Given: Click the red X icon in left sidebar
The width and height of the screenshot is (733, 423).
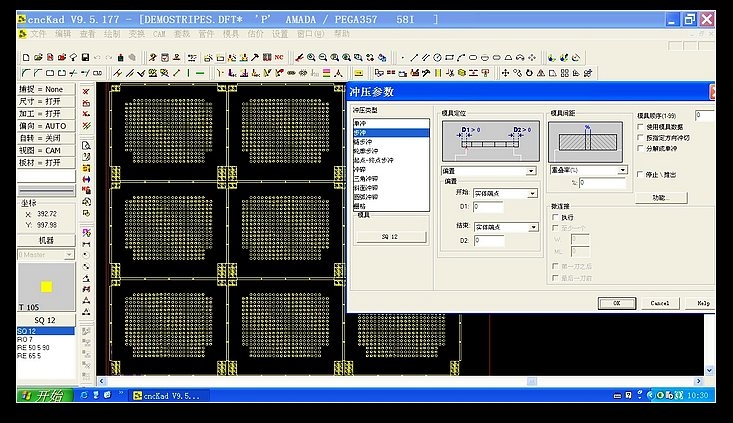Looking at the screenshot, I should tap(86, 92).
